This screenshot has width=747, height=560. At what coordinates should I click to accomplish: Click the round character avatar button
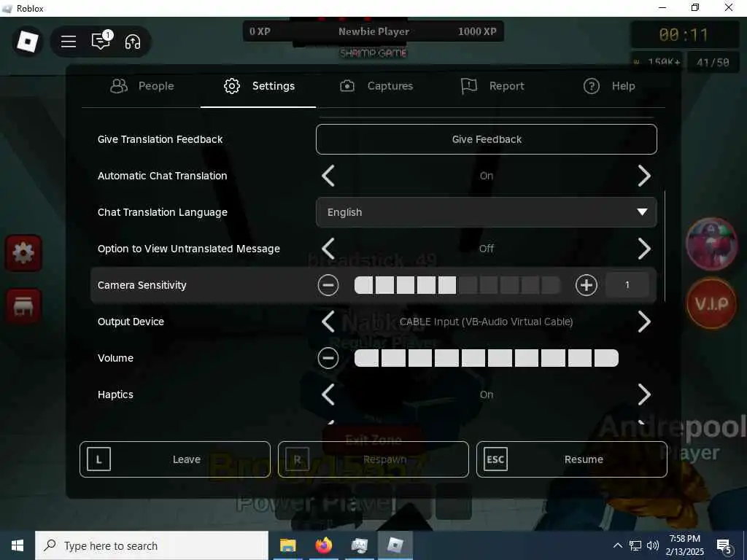pyautogui.click(x=711, y=244)
